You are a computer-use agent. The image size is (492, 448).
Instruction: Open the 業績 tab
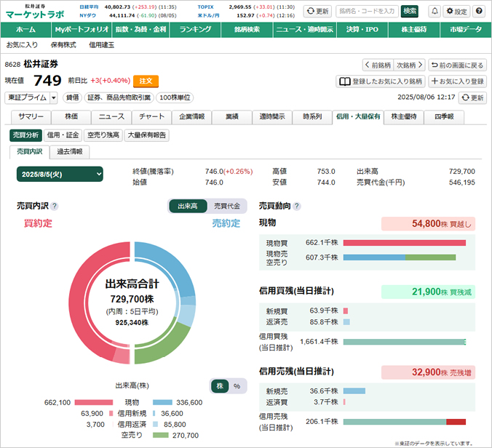pyautogui.click(x=232, y=117)
